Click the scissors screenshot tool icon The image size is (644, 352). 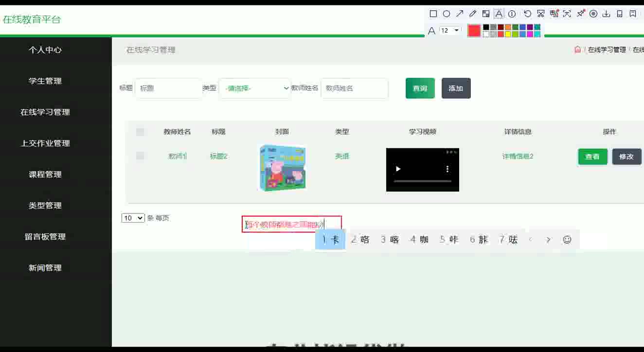click(540, 14)
